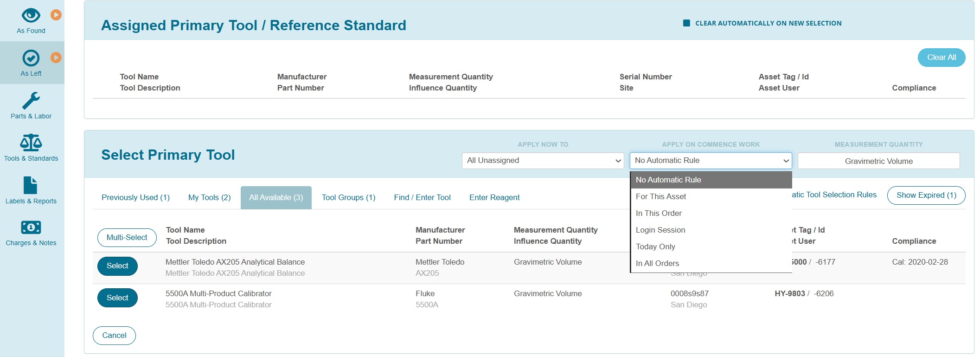
Task: Select the Mettler Toledo AX205 Analytical Balance
Action: pyautogui.click(x=117, y=266)
